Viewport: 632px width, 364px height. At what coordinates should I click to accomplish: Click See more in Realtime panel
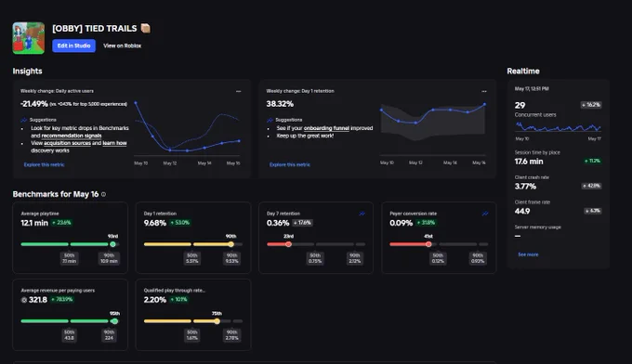tap(528, 254)
